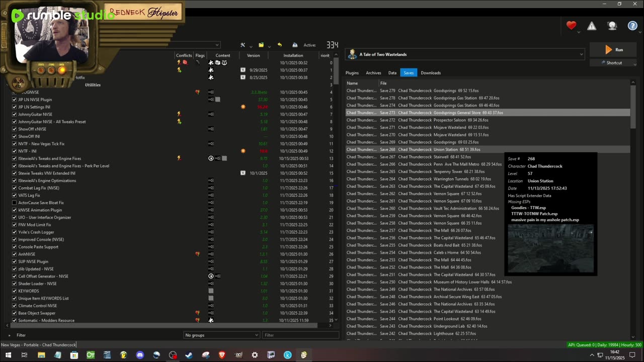Click the Fallout character icon beside A Tale of Two Wastelands

(352, 54)
